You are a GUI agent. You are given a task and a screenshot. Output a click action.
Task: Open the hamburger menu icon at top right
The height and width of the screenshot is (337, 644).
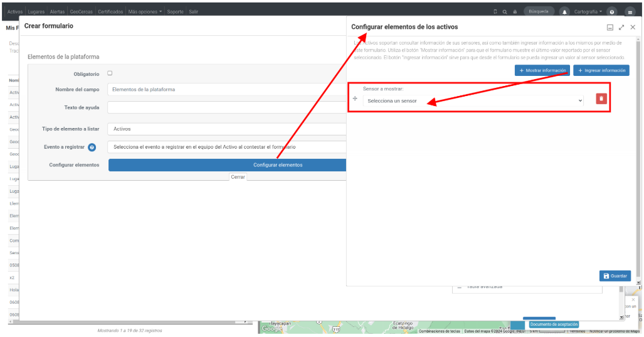(x=630, y=12)
